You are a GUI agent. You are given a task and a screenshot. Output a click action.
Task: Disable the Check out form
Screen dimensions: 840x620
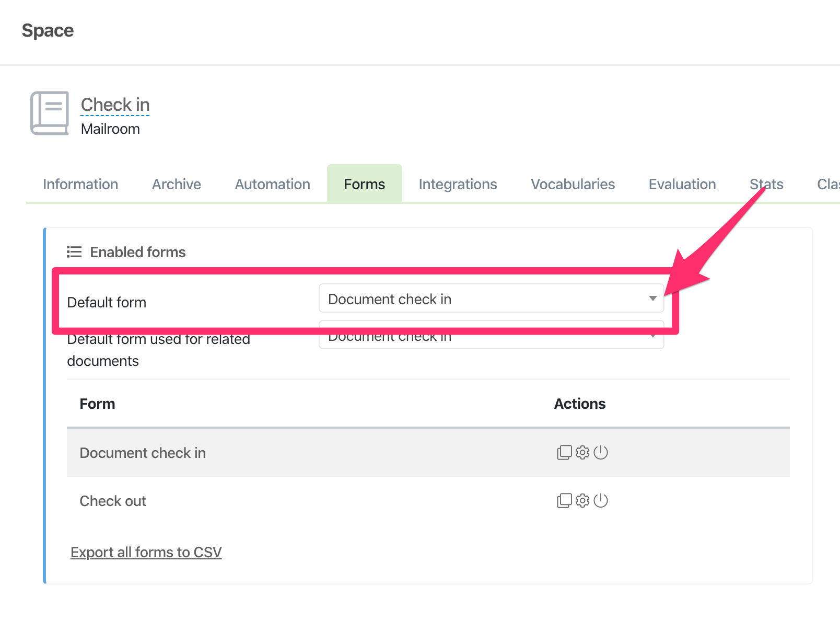[x=601, y=500]
